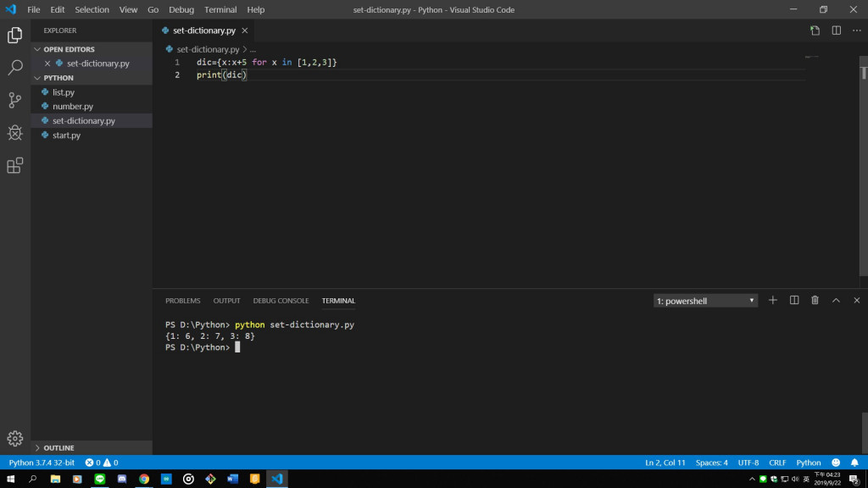This screenshot has height=488, width=868.
Task: Click the terminal prompt input area
Action: coord(237,347)
